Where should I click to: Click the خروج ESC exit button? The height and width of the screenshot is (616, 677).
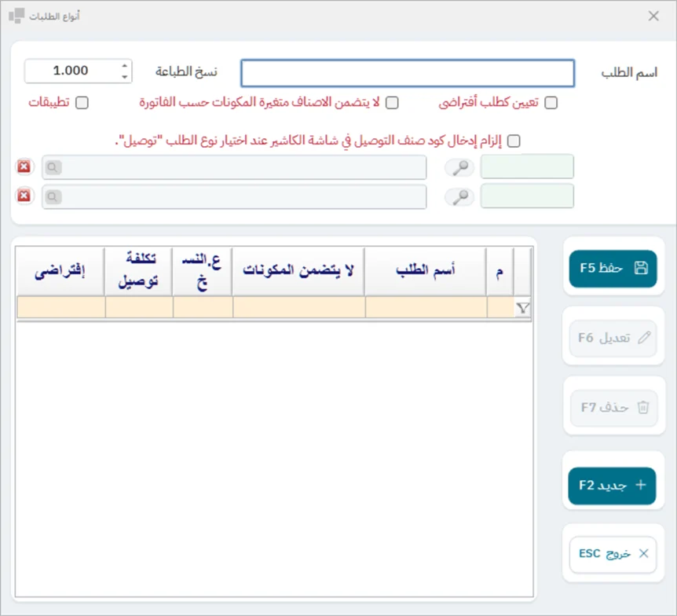point(613,554)
